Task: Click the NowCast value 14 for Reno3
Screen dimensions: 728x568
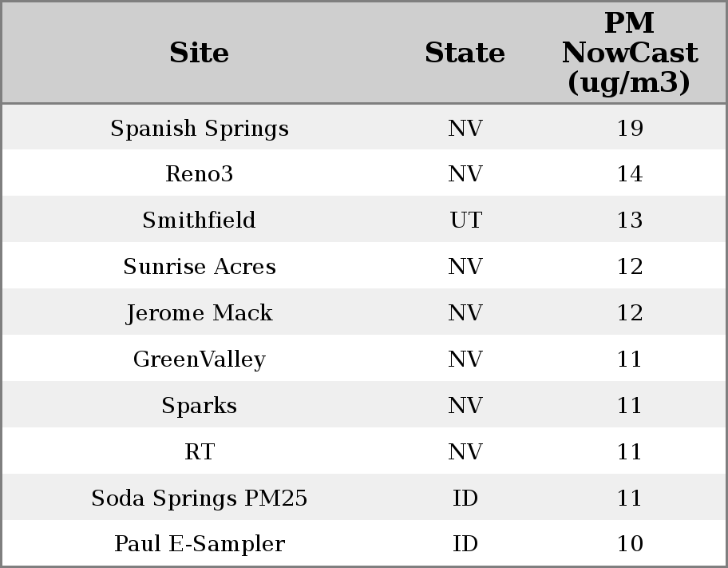Action: [630, 174]
